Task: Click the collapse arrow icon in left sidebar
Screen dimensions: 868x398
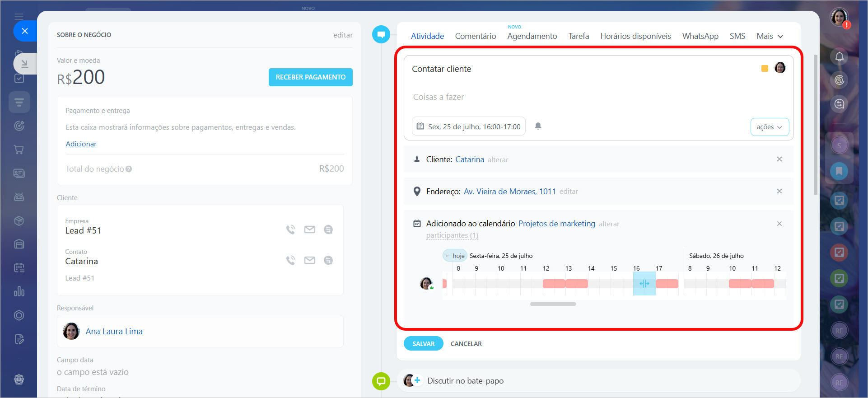Action: pyautogui.click(x=25, y=64)
